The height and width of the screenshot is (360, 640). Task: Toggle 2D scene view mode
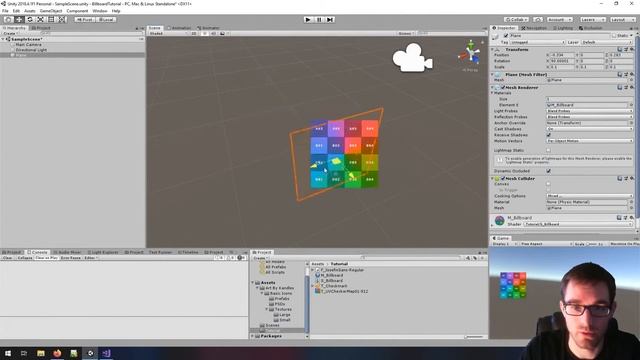[194, 33]
